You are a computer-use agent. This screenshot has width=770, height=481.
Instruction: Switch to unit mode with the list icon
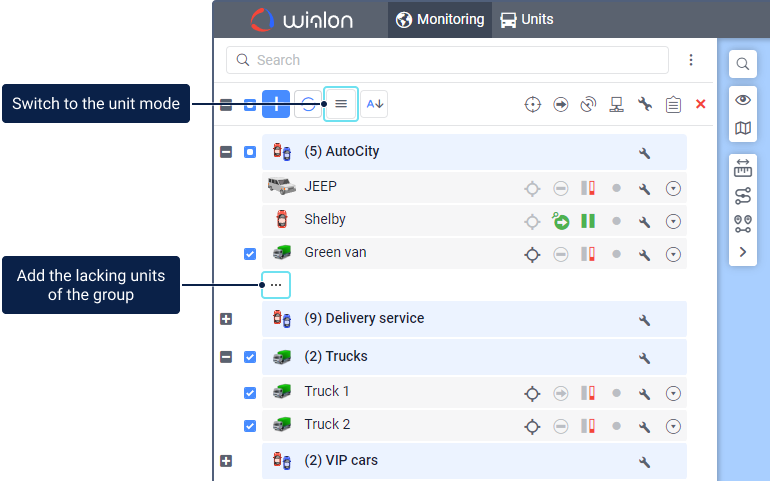pos(341,104)
